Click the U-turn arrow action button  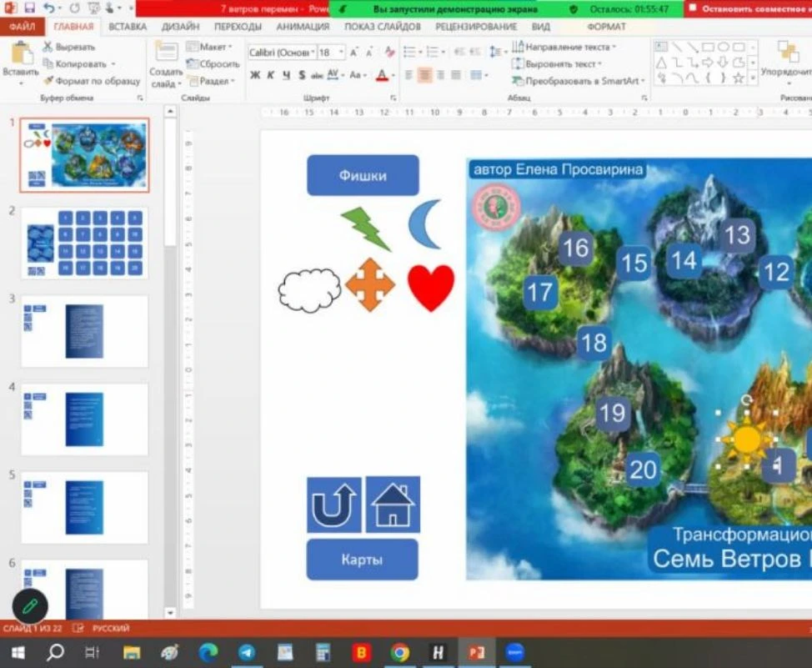click(x=334, y=505)
